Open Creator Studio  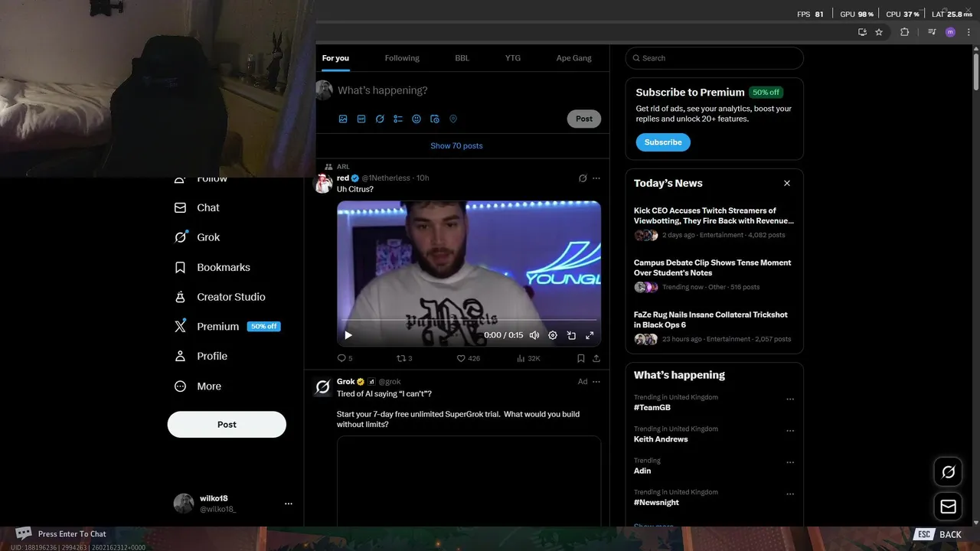220,297
